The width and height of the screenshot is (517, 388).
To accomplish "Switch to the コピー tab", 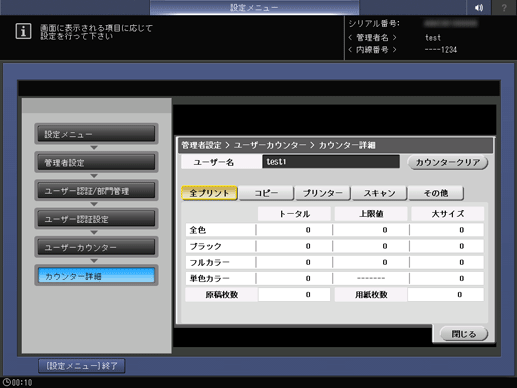I will click(x=266, y=193).
